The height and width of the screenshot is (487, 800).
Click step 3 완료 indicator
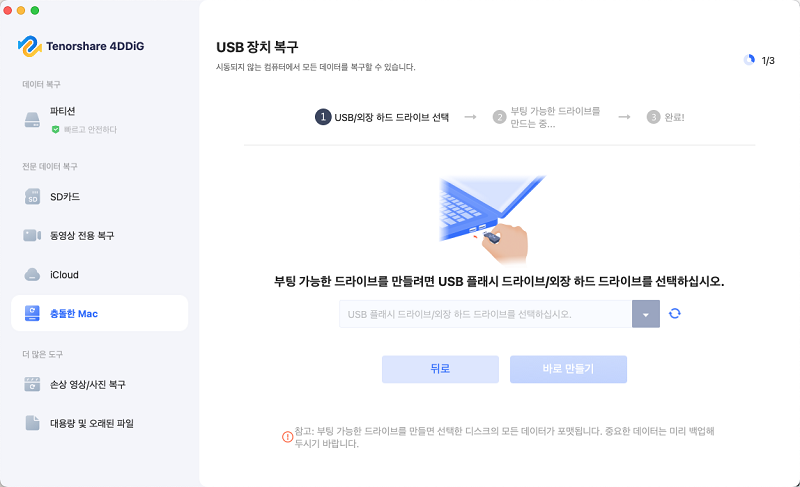[x=665, y=117]
